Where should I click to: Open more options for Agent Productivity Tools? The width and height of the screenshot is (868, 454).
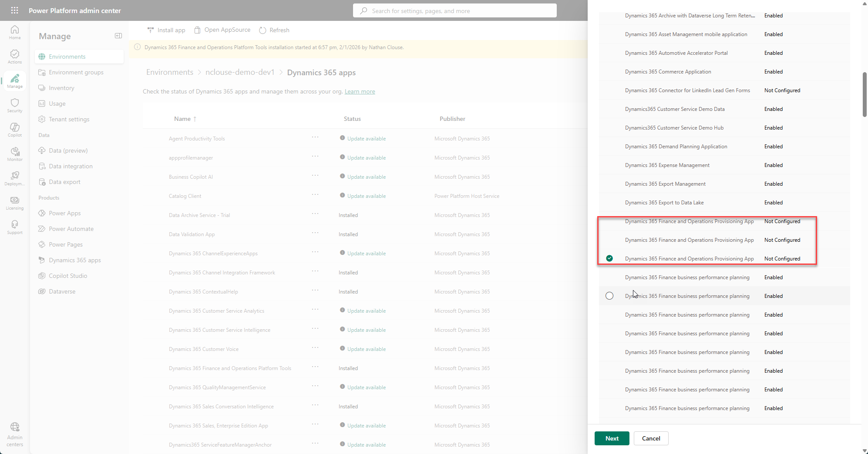tap(315, 137)
